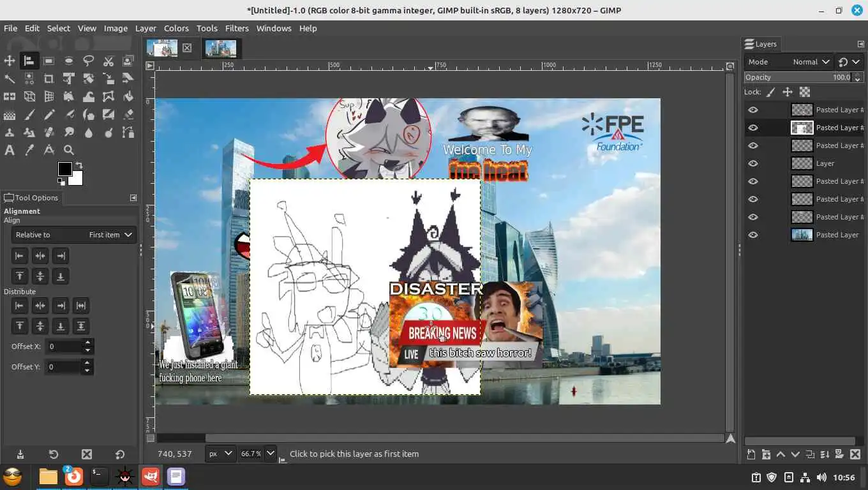The image size is (868, 490).
Task: Open layer Mode Normal dropdown
Action: coord(788,62)
